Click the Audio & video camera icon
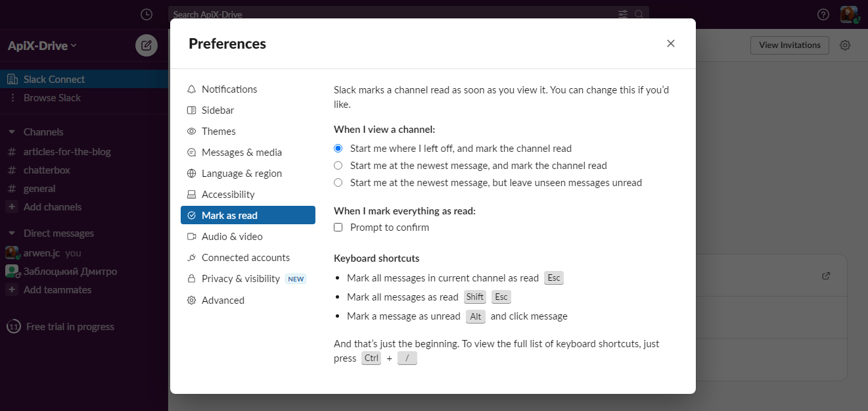 pyautogui.click(x=191, y=236)
